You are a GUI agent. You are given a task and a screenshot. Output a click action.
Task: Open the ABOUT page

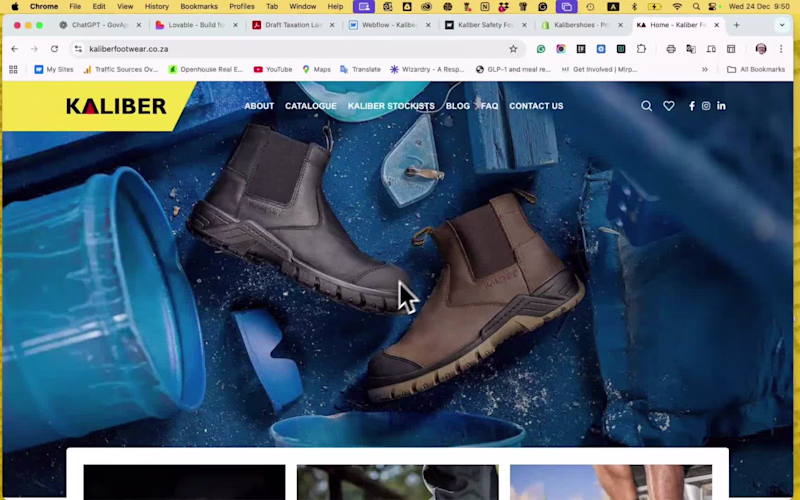(x=259, y=106)
